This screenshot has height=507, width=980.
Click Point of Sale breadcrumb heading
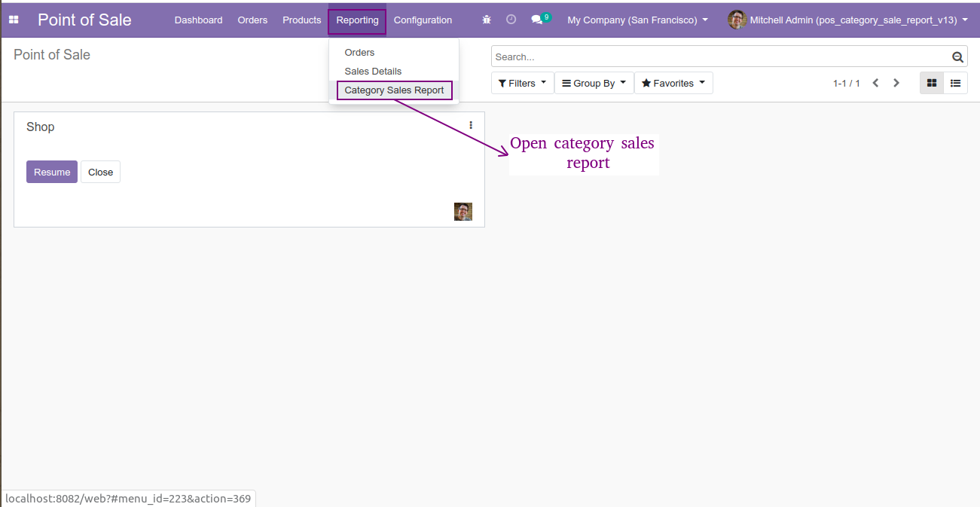coord(52,54)
